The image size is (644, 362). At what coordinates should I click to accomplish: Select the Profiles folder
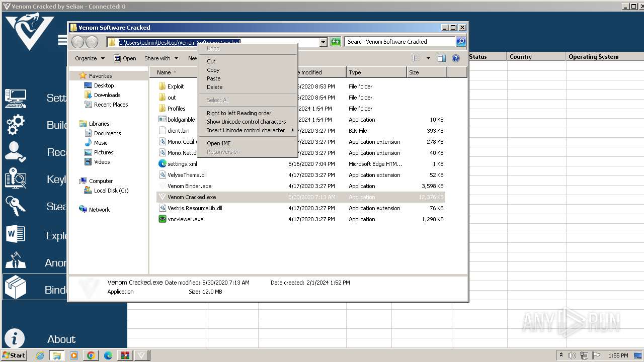[176, 109]
